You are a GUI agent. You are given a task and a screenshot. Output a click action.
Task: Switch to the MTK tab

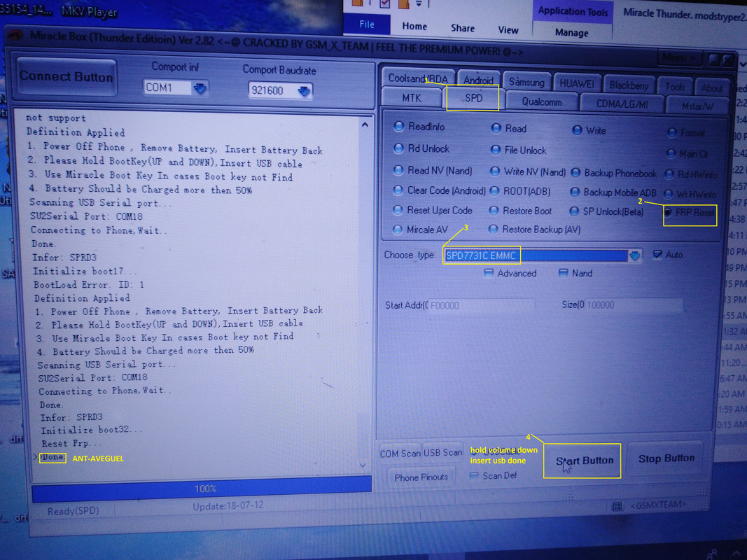(412, 98)
